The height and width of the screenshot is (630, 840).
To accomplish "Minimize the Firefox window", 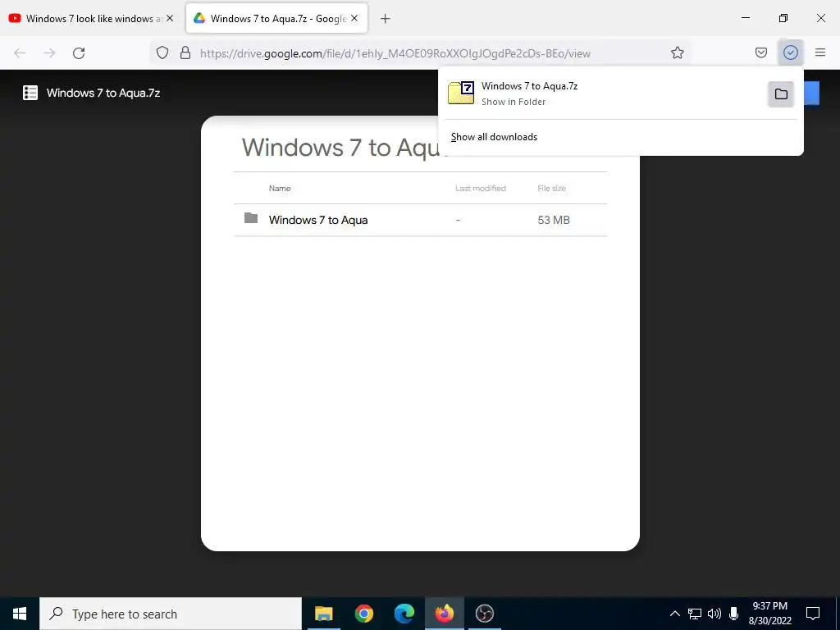I will (x=745, y=18).
